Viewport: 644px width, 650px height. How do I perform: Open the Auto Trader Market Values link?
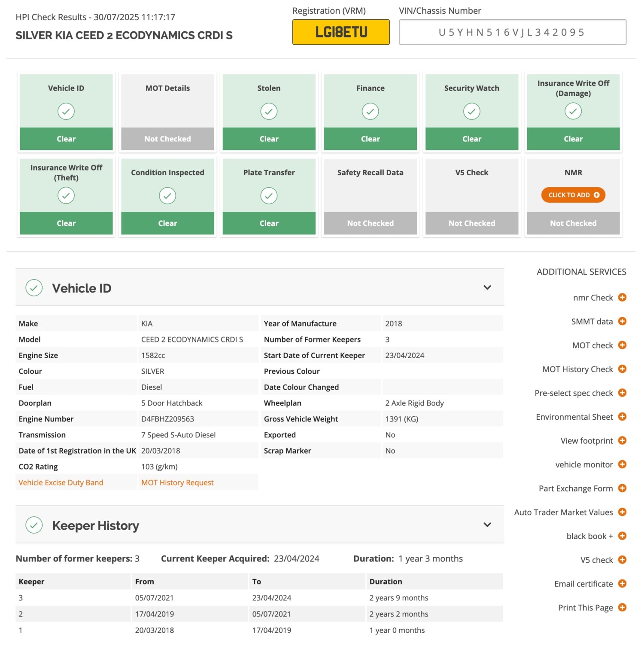point(564,512)
